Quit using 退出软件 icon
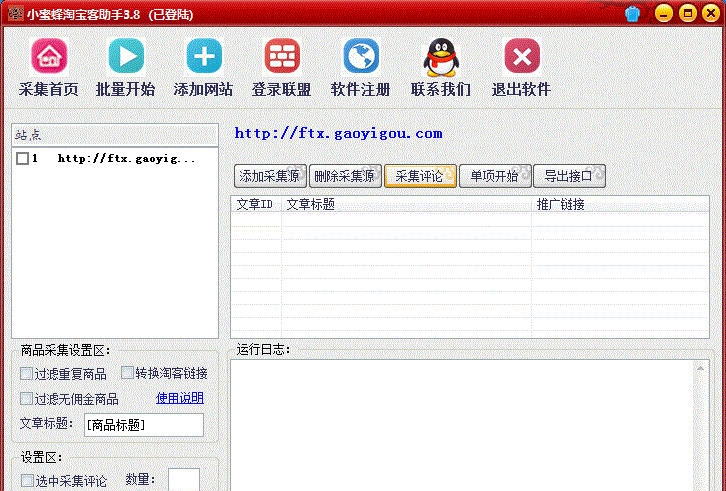 [x=522, y=56]
